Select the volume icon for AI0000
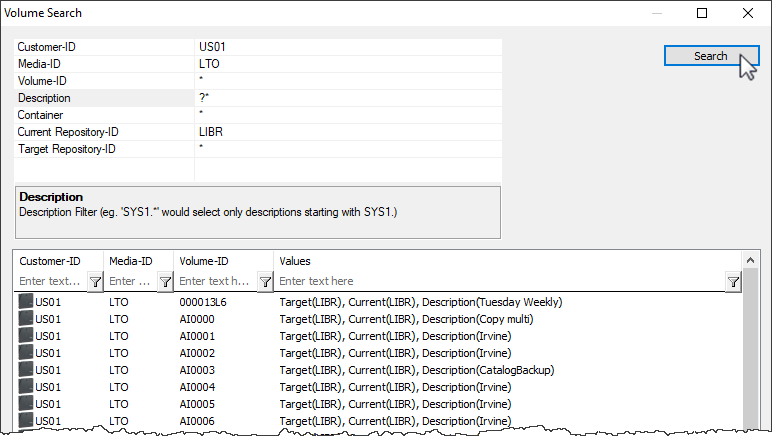The width and height of the screenshot is (772, 436). (26, 318)
